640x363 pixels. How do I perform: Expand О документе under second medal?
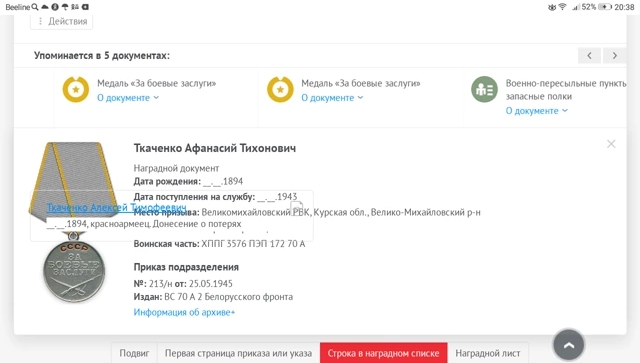point(332,98)
